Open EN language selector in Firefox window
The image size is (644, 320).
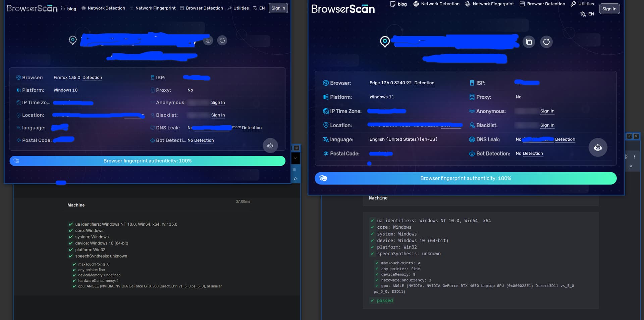click(x=259, y=8)
